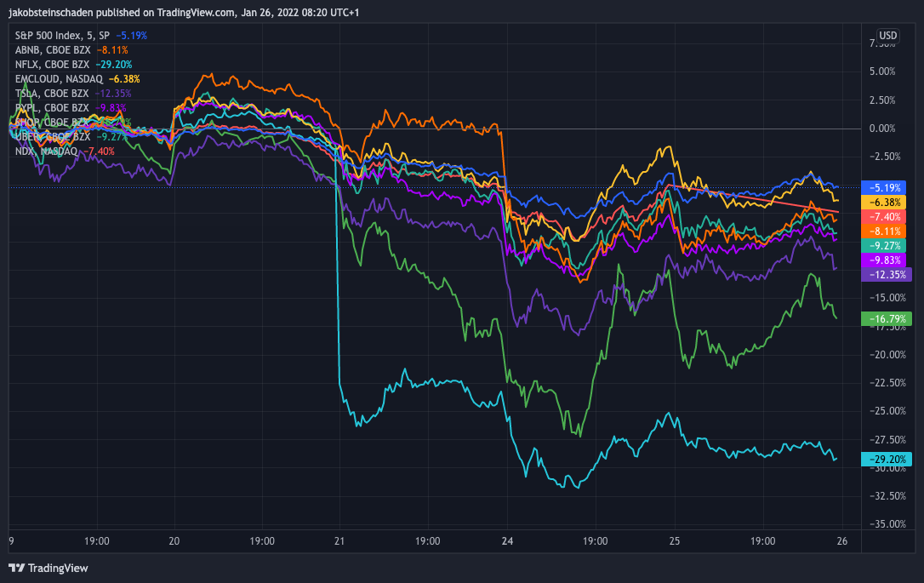Click the -20.00% tick on price axis
Image resolution: width=924 pixels, height=583 pixels.
887,354
